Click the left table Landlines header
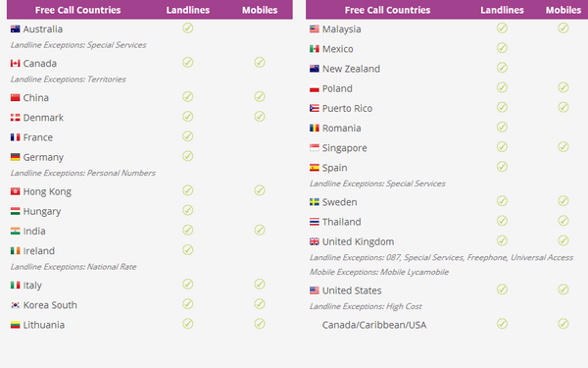 point(188,10)
